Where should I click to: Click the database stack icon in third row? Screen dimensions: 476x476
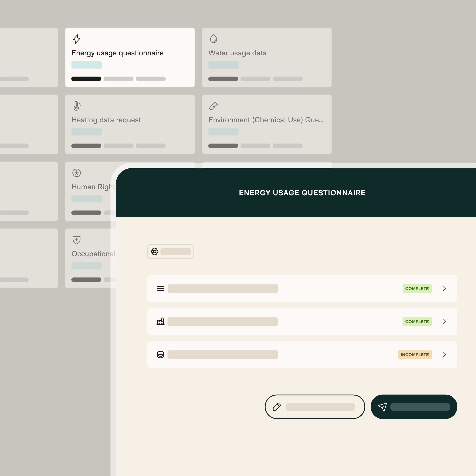pyautogui.click(x=160, y=355)
